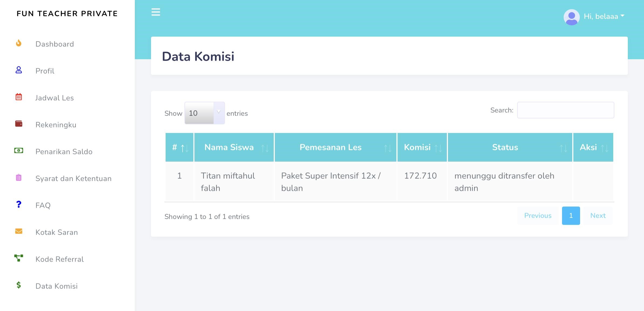Click the dollar sign Data Komisi icon
644x311 pixels.
19,285
